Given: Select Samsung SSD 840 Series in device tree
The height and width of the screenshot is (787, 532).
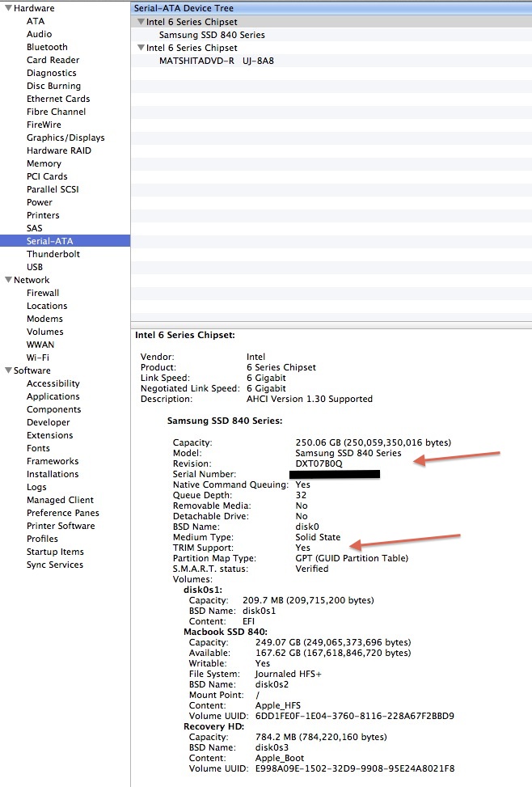Looking at the screenshot, I should point(212,35).
